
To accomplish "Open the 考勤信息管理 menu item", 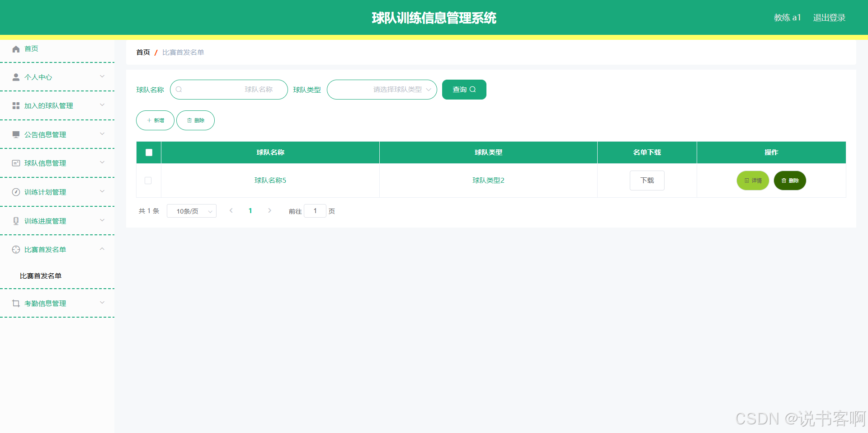I will [x=57, y=304].
